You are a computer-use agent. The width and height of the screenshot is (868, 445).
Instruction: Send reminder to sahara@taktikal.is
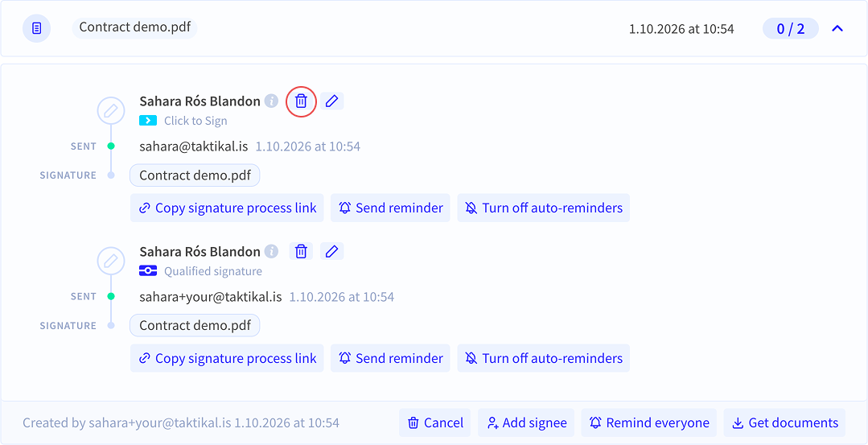pyautogui.click(x=390, y=208)
